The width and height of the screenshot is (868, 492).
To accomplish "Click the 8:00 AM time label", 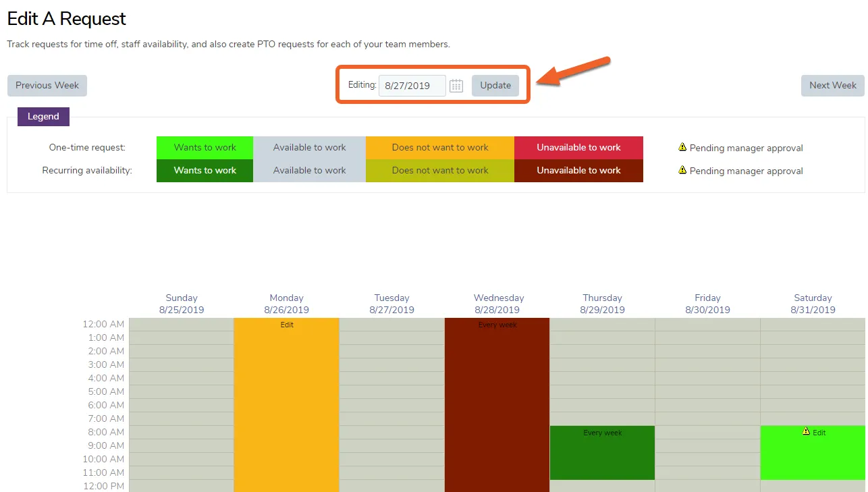I will tap(106, 432).
